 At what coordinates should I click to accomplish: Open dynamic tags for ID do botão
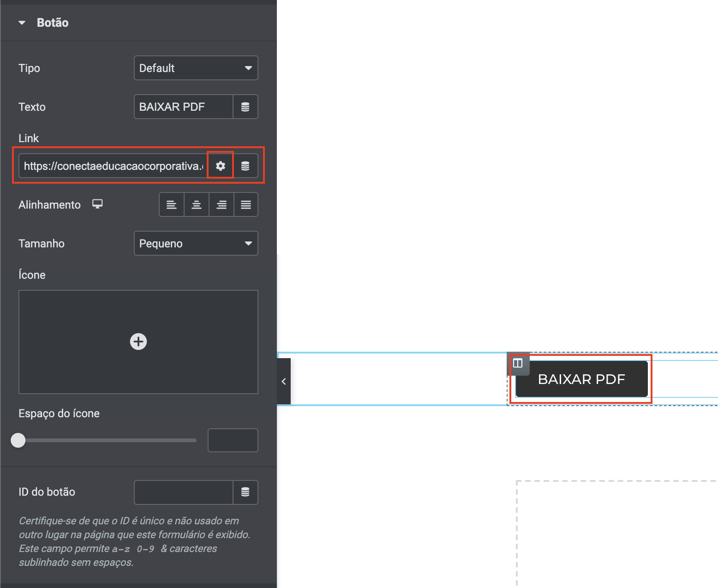coord(245,492)
